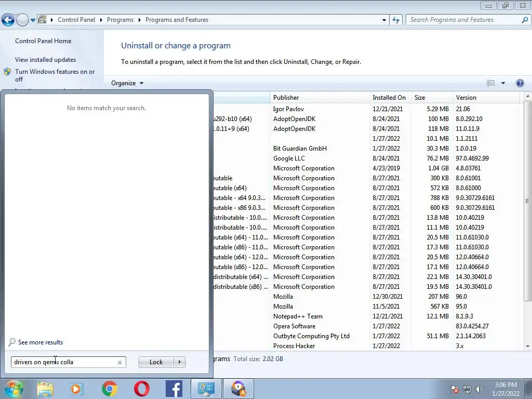Open the Facebook taskbar icon
The width and height of the screenshot is (532, 399).
[174, 389]
